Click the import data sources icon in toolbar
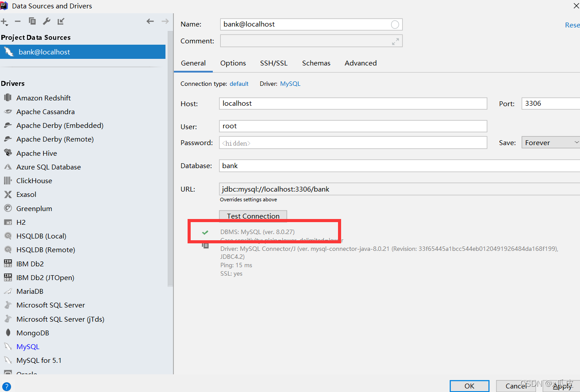580x392 pixels. click(61, 21)
